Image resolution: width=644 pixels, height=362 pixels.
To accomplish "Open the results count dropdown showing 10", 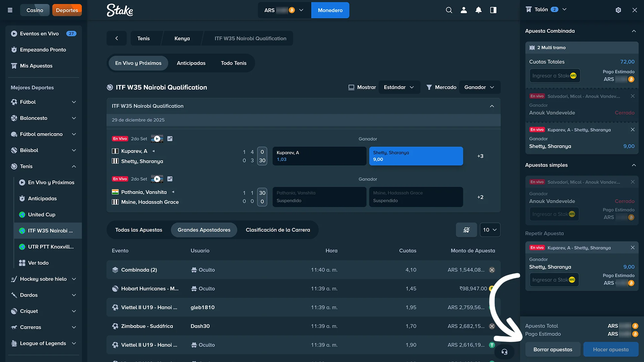I will click(x=490, y=230).
